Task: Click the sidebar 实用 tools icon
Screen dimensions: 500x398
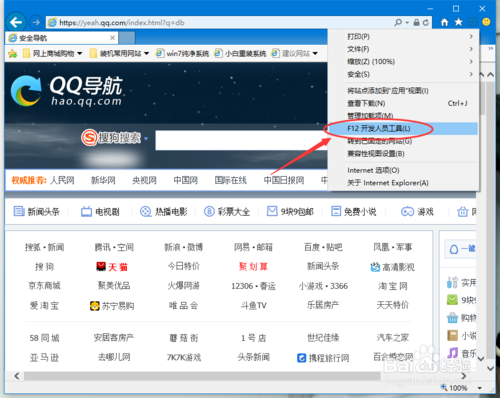Action: click(452, 282)
